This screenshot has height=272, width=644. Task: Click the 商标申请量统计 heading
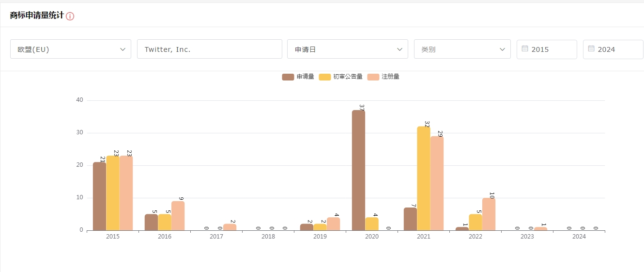pos(37,16)
